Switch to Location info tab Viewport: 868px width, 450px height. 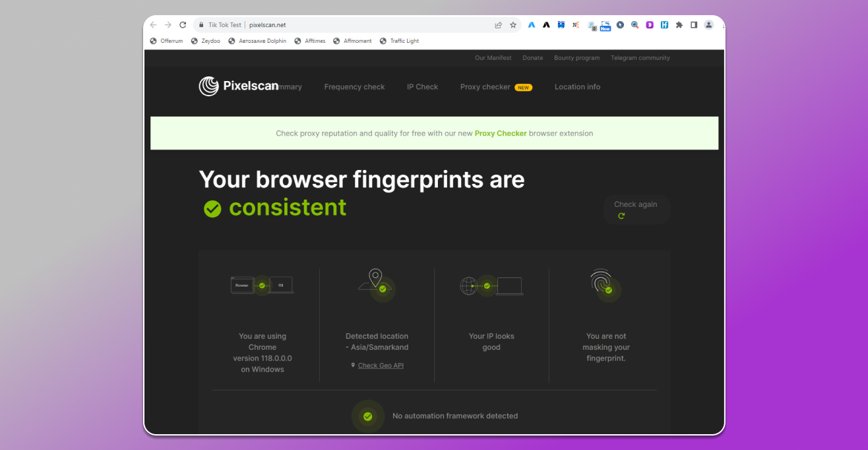[577, 87]
